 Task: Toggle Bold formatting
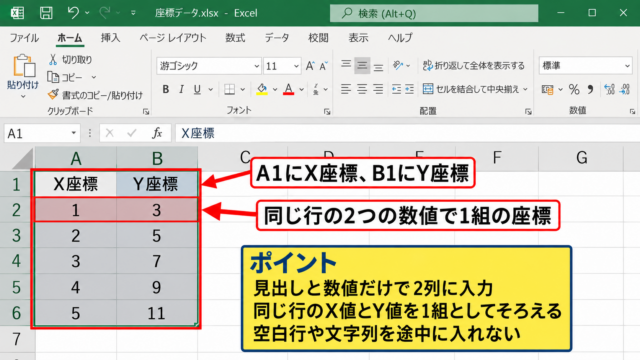165,89
